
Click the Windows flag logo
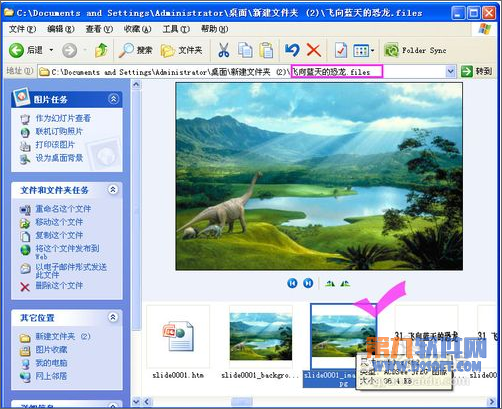(485, 29)
